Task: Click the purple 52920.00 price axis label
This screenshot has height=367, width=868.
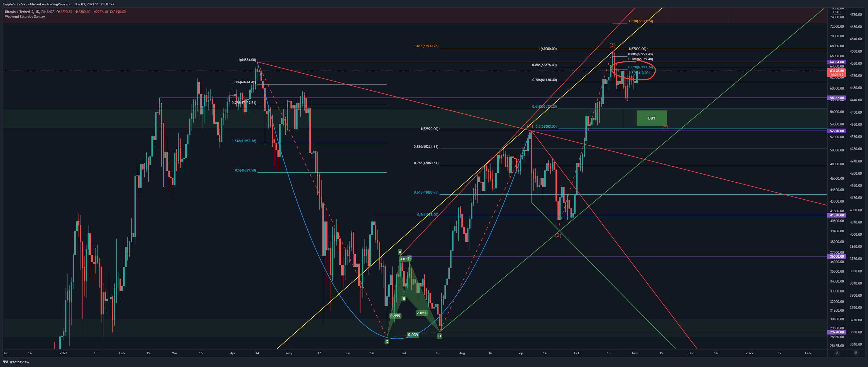Action: click(837, 131)
